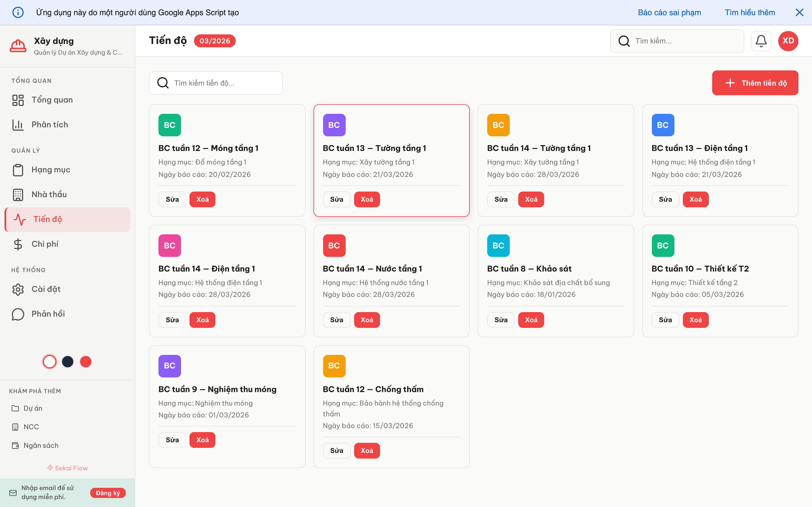Open the Nhà thầu contractors icon

[x=18, y=194]
